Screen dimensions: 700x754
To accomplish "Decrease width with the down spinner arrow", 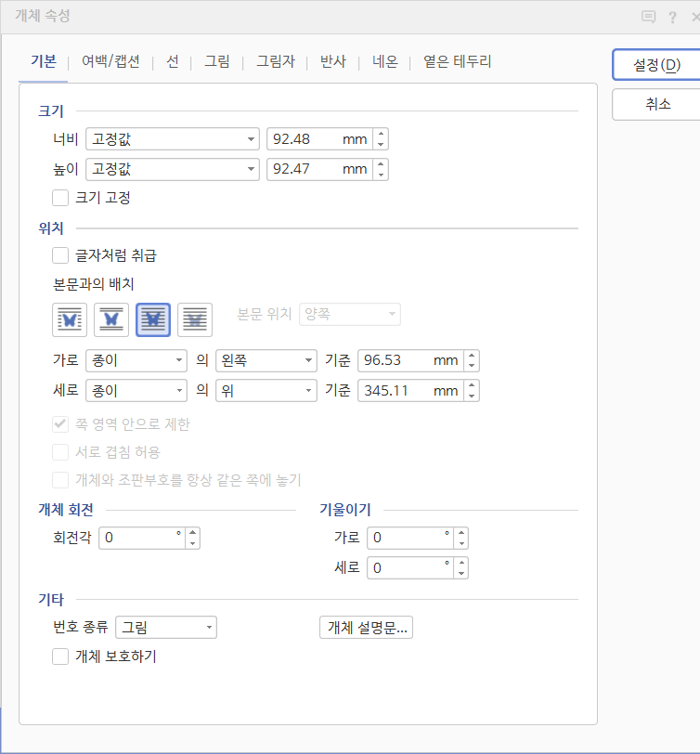I will 381,145.
